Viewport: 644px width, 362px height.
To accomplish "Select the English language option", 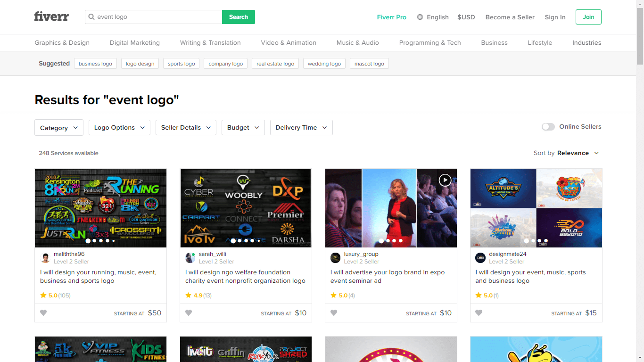I will (x=438, y=17).
